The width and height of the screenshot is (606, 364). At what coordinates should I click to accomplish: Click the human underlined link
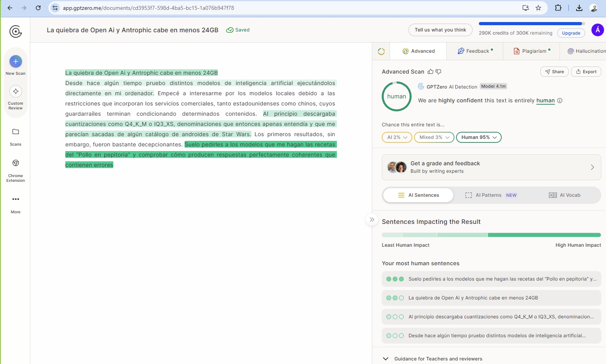545,100
